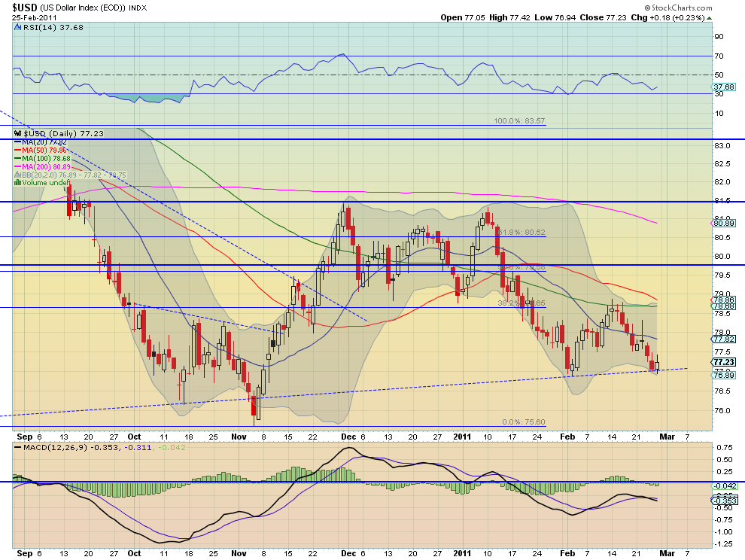Click the (US Dollar Index (EOD)) INDX name
This screenshot has height=560, width=745.
[93, 8]
